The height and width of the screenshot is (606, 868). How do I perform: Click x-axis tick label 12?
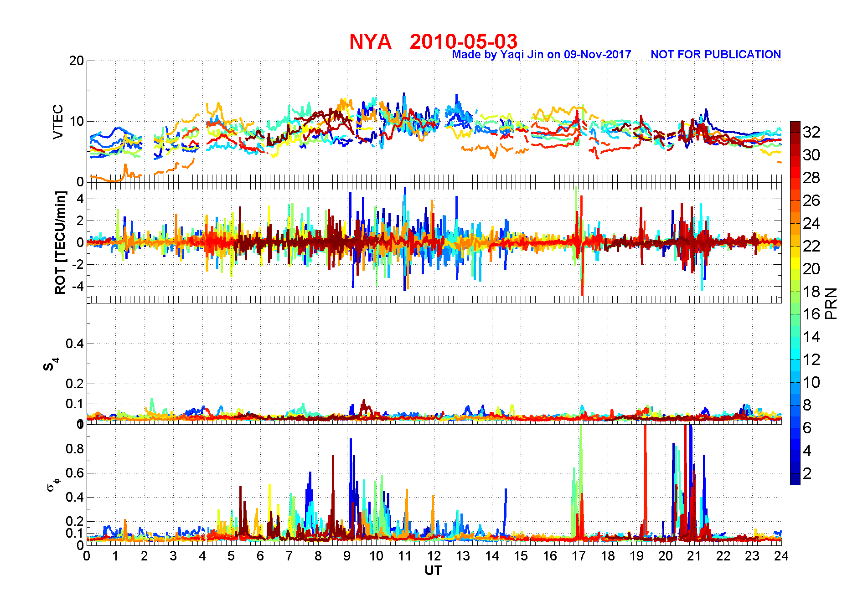tap(434, 556)
